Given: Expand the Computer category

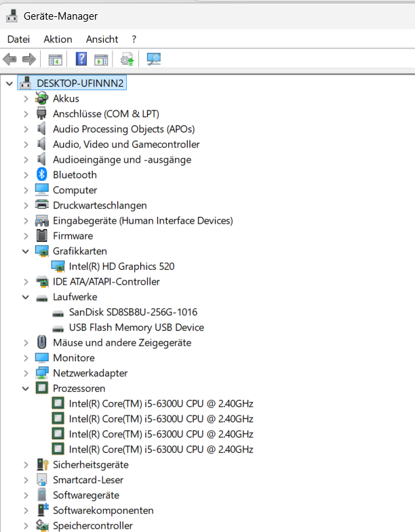Looking at the screenshot, I should point(26,190).
